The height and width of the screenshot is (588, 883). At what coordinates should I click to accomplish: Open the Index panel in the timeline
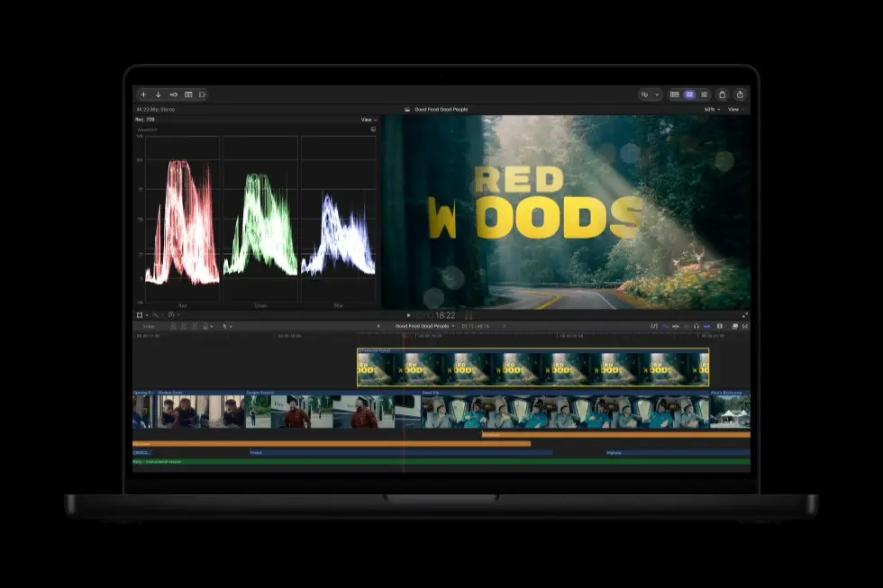pos(149,326)
